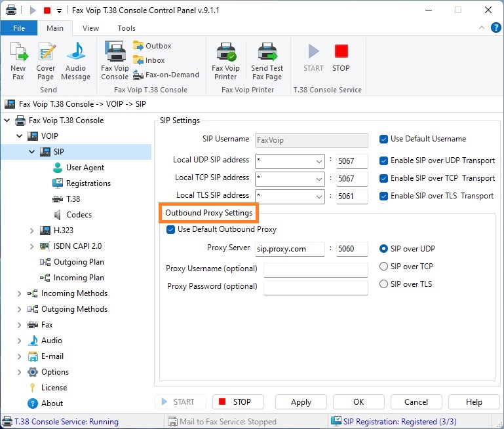Expand the Outgoing Methods node
The image size is (504, 429).
pos(19,309)
